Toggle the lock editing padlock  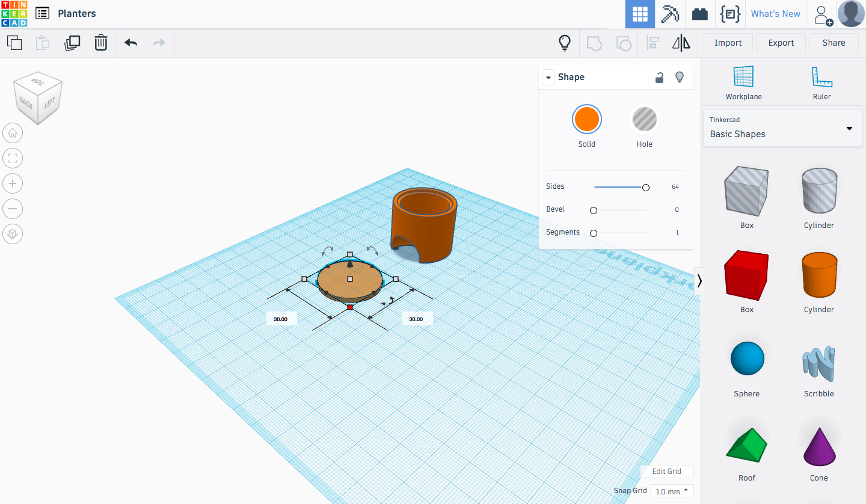tap(660, 77)
